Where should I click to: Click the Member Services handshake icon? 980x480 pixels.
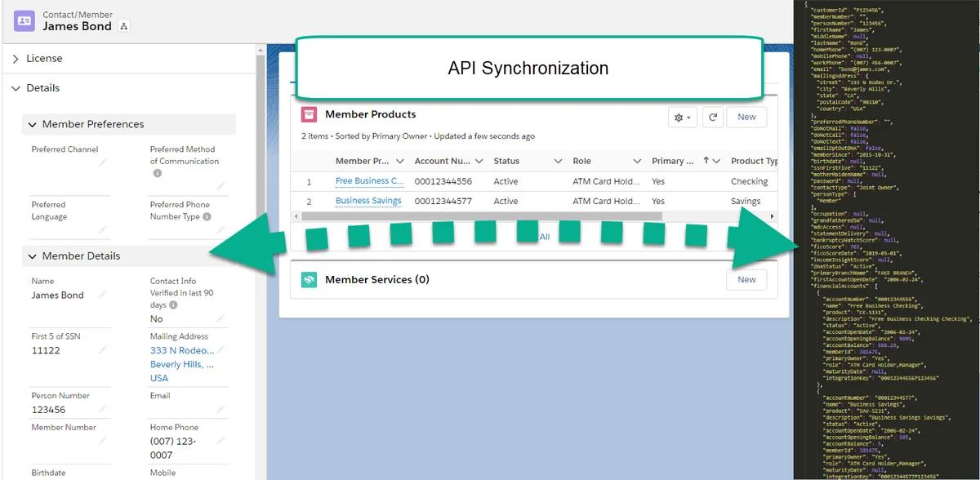coord(309,280)
